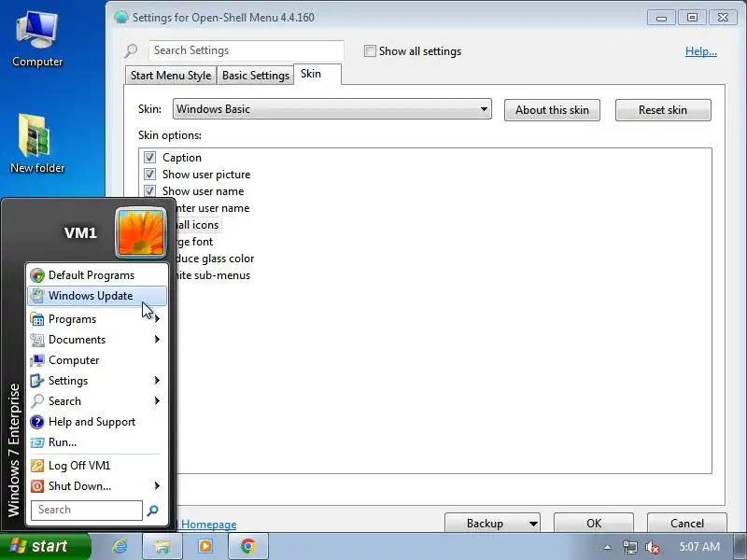Open the Homepage link

(208, 525)
